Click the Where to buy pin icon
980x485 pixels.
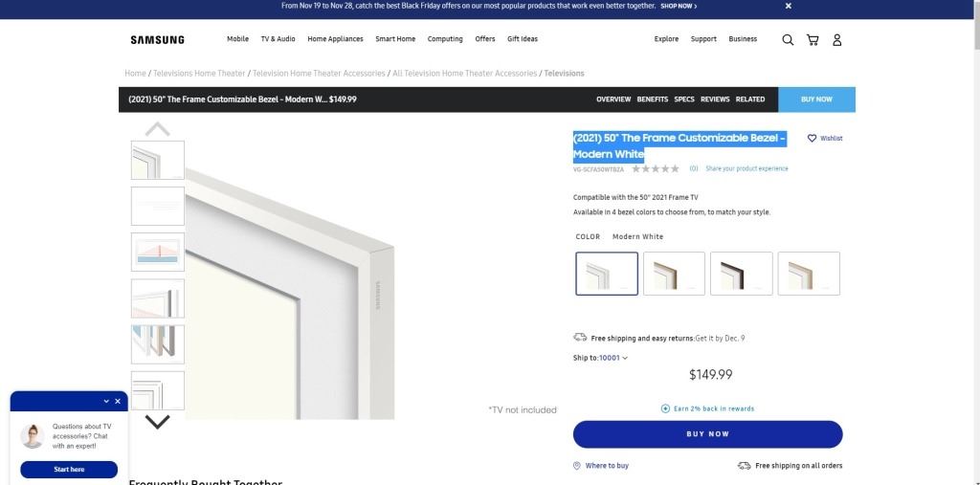coord(577,466)
